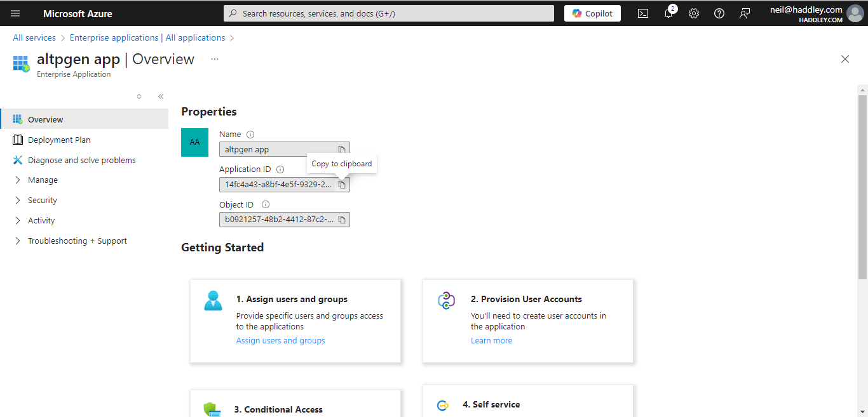Click the Assign users and groups link

(x=280, y=341)
